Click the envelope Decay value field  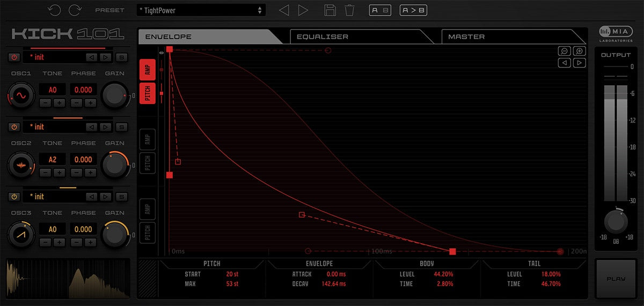[x=333, y=284]
